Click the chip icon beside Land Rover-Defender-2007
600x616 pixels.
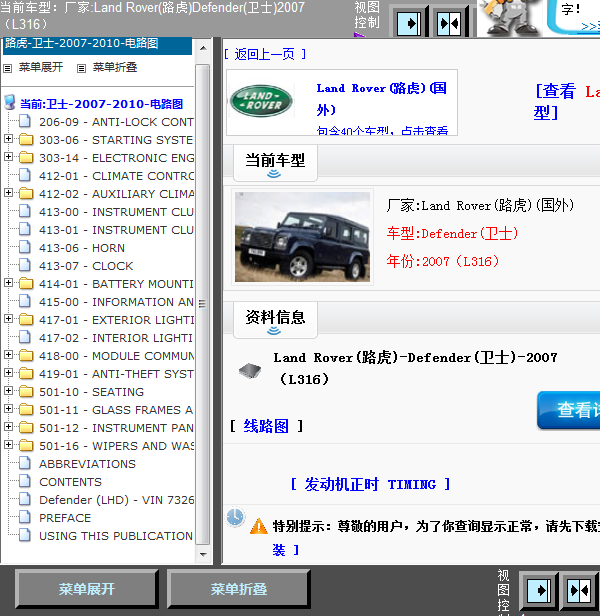(x=250, y=370)
